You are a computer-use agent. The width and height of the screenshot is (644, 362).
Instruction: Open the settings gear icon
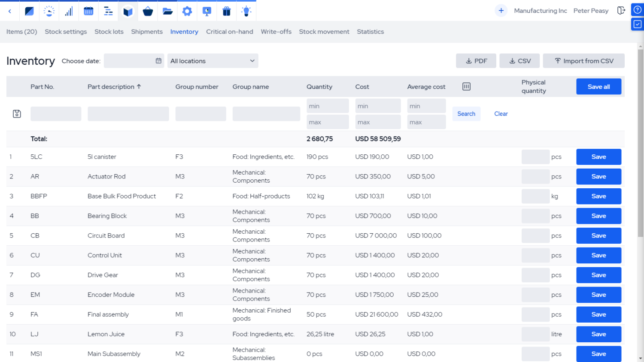tap(187, 11)
